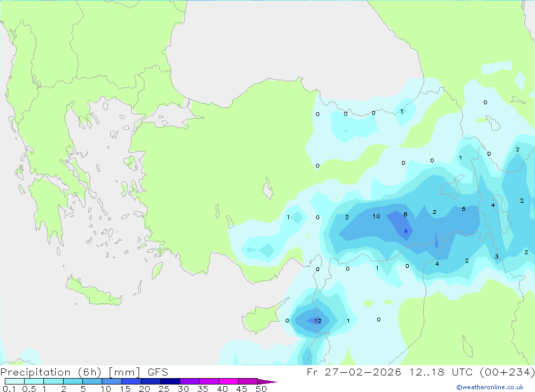
Task: Click the '10' precipitation value on the map
Action: click(376, 216)
